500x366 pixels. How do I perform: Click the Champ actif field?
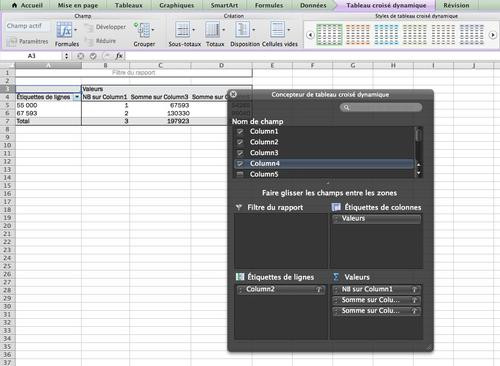[x=27, y=26]
